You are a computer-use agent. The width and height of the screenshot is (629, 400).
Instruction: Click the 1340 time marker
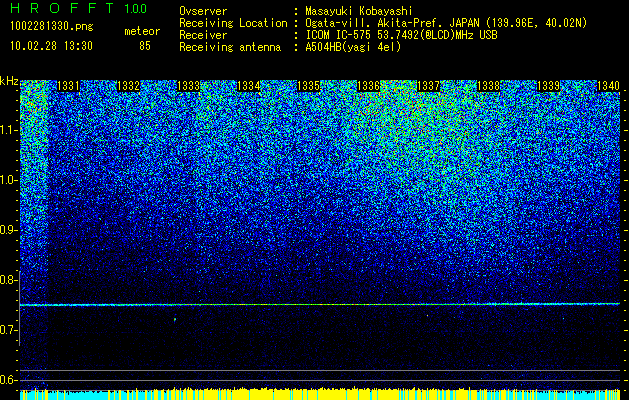(x=609, y=86)
